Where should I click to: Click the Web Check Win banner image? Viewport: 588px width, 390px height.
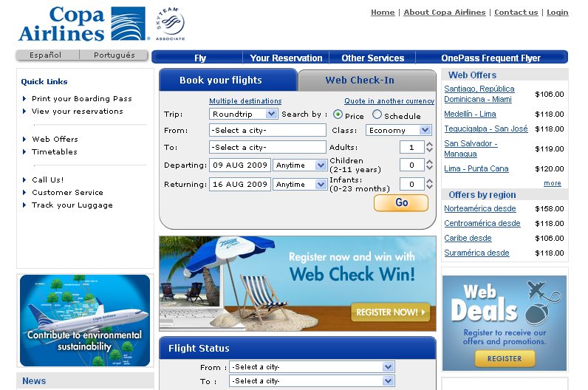coord(298,284)
